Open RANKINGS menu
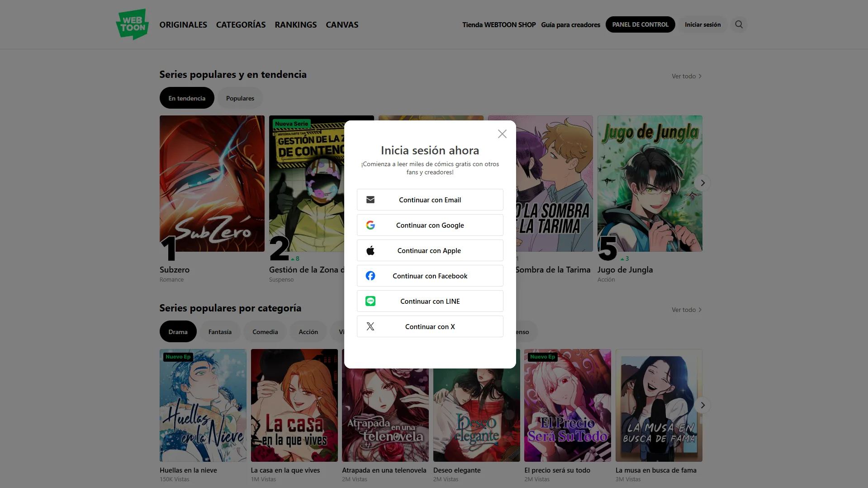Screen dimensions: 868x488 [296, 25]
